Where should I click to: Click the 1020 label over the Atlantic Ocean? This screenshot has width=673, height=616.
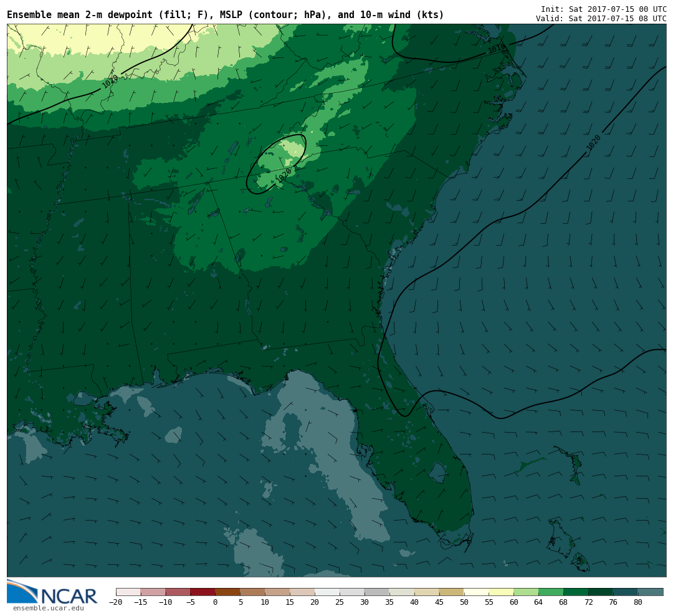coord(593,143)
